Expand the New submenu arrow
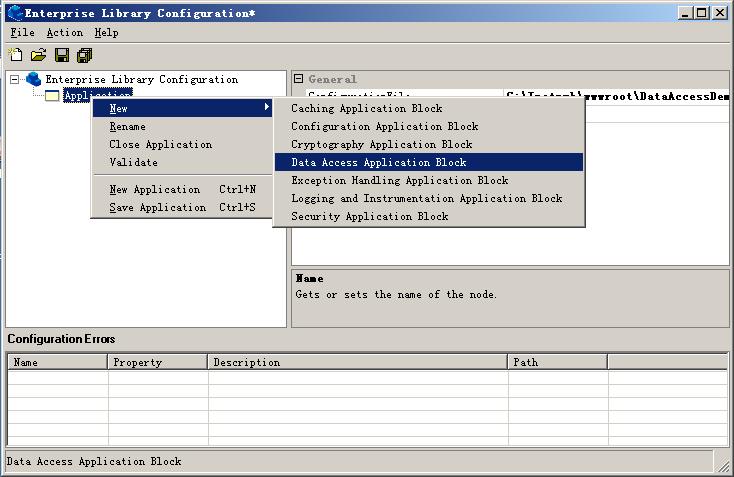Image resolution: width=734 pixels, height=477 pixels. tap(266, 108)
